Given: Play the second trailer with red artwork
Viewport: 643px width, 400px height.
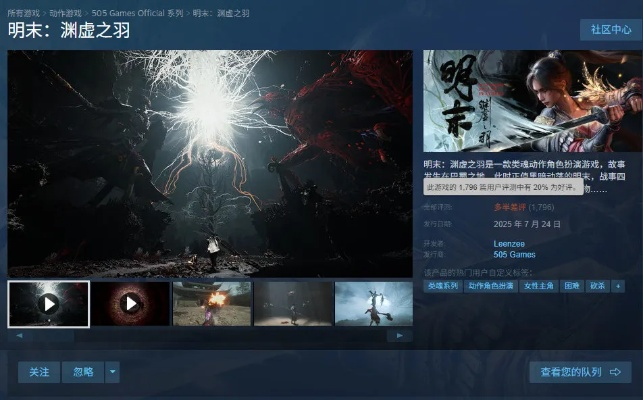Looking at the screenshot, I should 130,303.
